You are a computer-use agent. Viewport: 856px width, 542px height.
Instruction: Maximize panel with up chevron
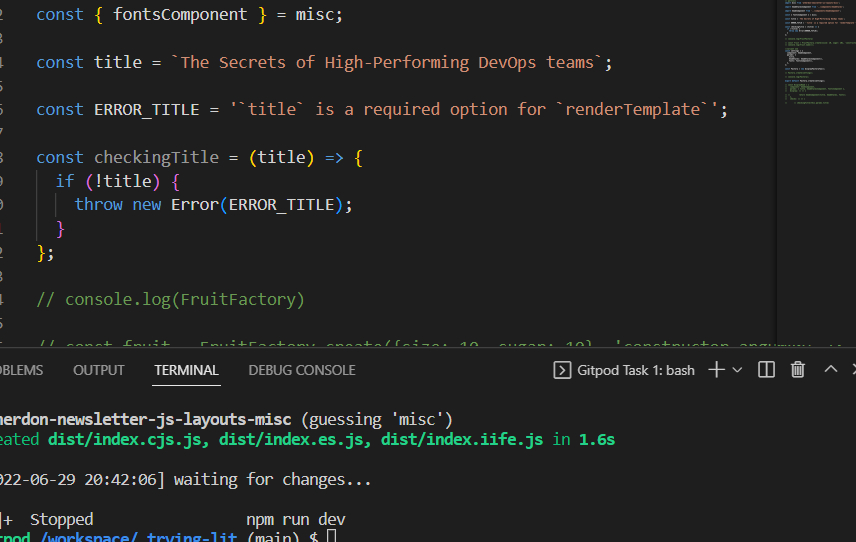coord(830,370)
